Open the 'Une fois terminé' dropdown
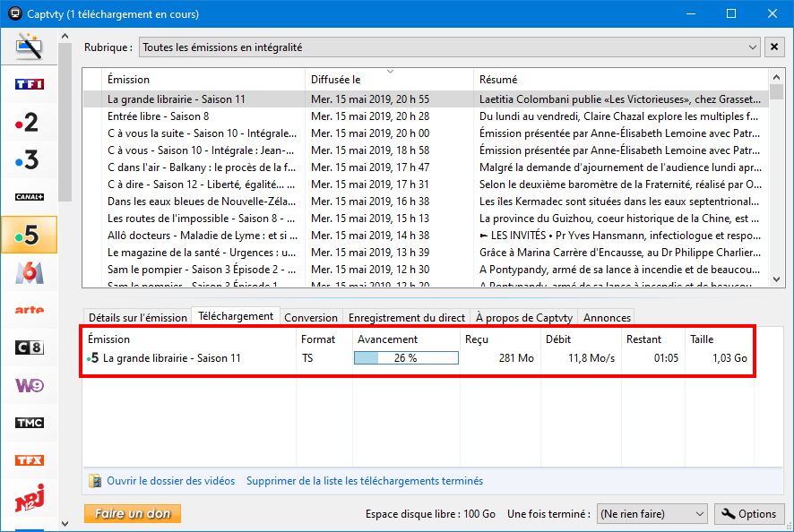Screen dimensions: 794x532 click(x=652, y=514)
